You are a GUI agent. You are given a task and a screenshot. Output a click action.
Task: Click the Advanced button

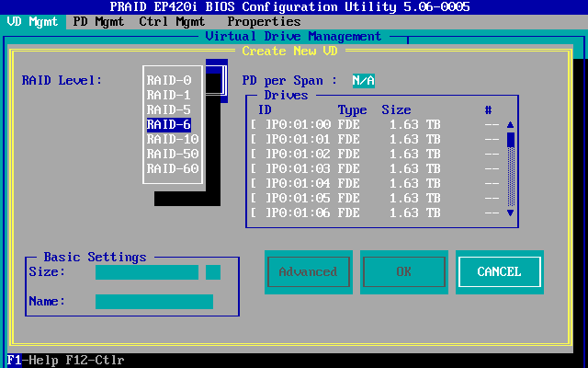click(309, 272)
